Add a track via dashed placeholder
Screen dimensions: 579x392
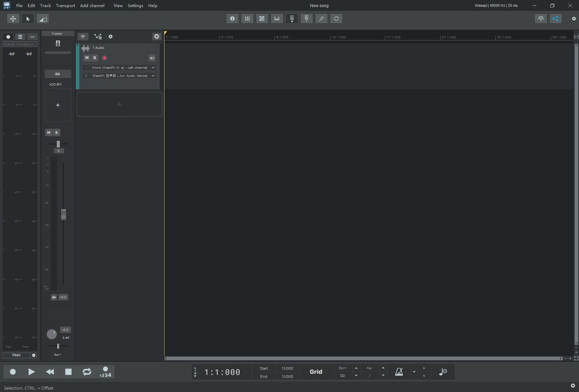coord(119,104)
